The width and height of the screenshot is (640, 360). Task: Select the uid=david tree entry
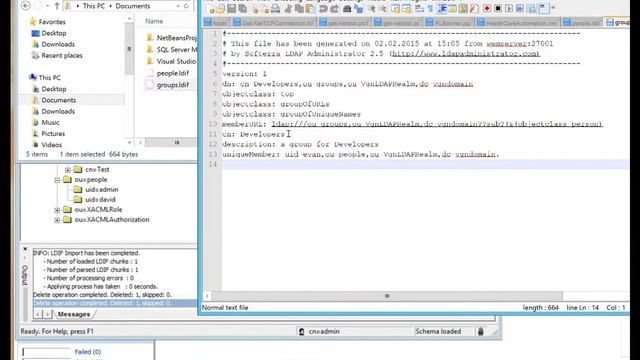(100, 200)
